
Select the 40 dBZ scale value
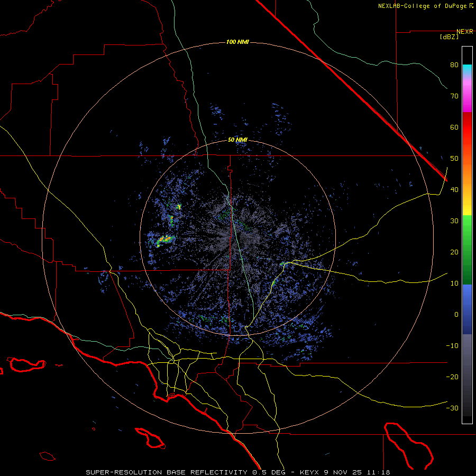tap(454, 190)
